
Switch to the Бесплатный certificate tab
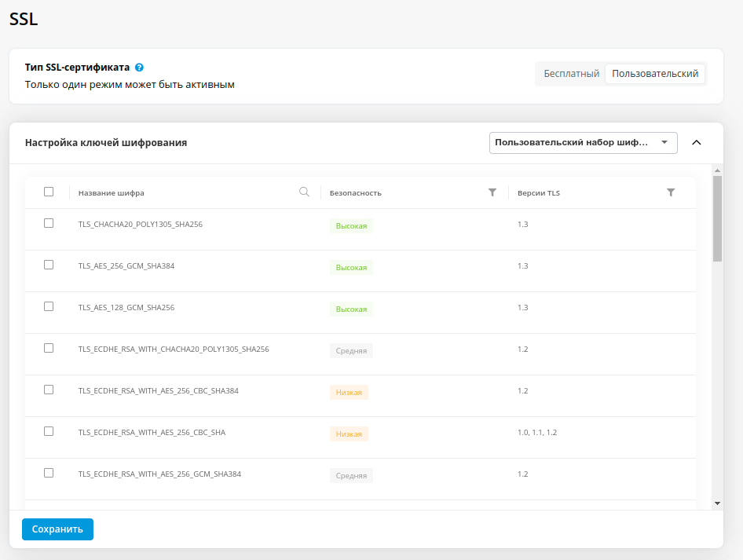(572, 74)
